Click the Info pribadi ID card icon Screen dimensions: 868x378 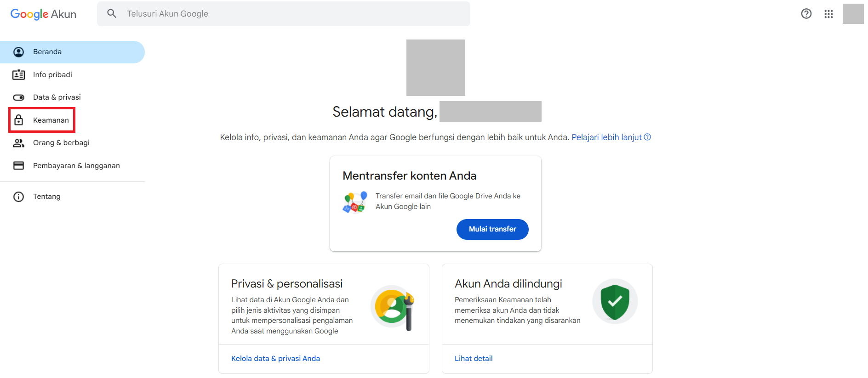(18, 75)
